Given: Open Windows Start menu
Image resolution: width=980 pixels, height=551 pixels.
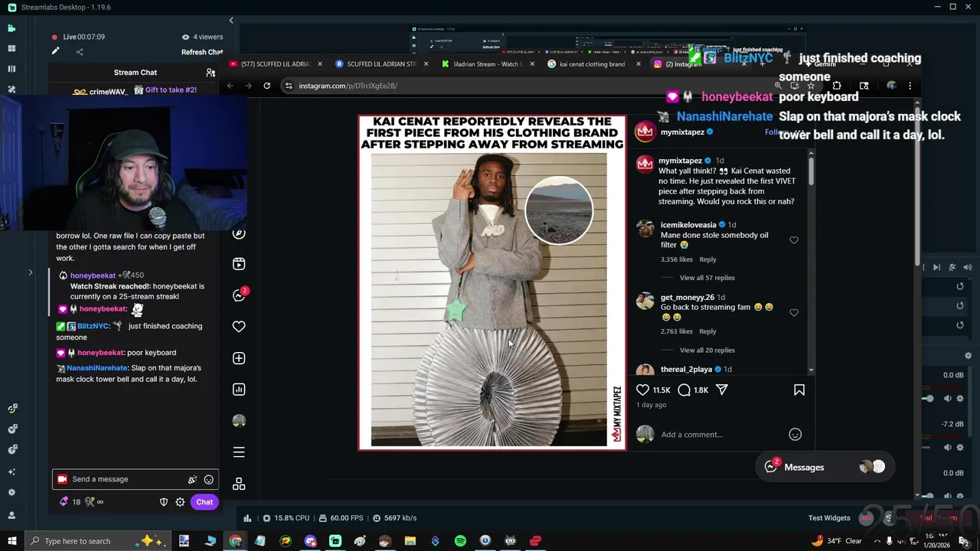Looking at the screenshot, I should [11, 541].
